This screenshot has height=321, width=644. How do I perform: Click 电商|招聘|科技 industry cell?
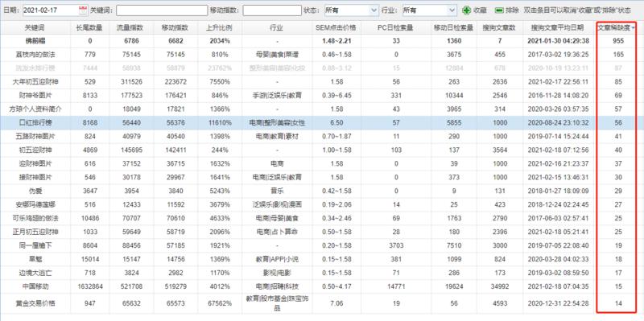point(276,286)
